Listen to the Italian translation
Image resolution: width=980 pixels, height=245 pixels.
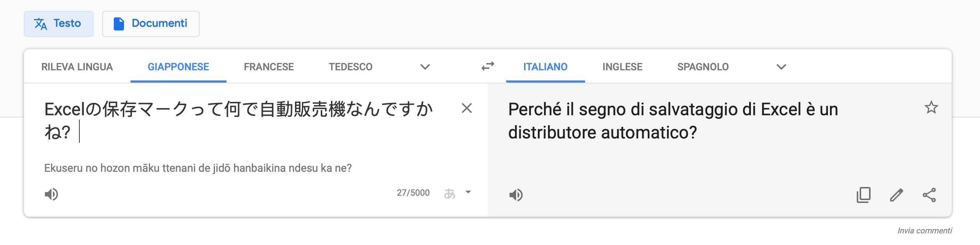click(x=516, y=195)
